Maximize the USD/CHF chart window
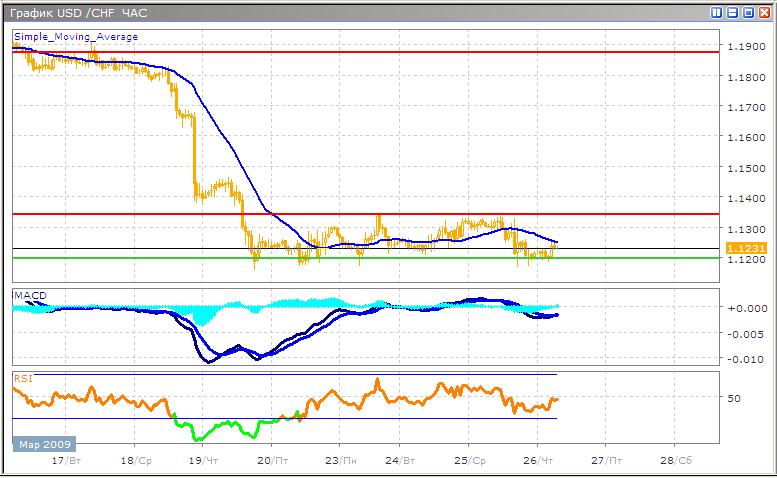777x478 pixels. 747,13
